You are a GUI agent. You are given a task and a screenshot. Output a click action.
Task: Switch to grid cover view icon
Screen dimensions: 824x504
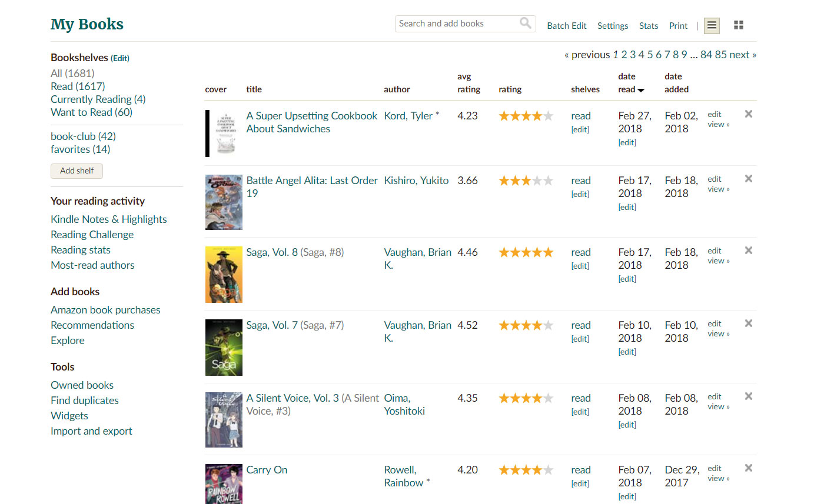(739, 25)
